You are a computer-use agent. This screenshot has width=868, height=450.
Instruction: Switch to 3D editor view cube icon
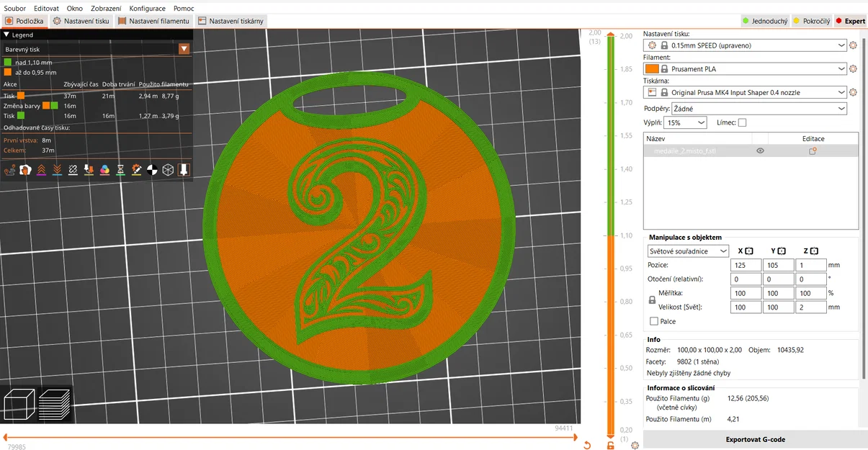(19, 404)
